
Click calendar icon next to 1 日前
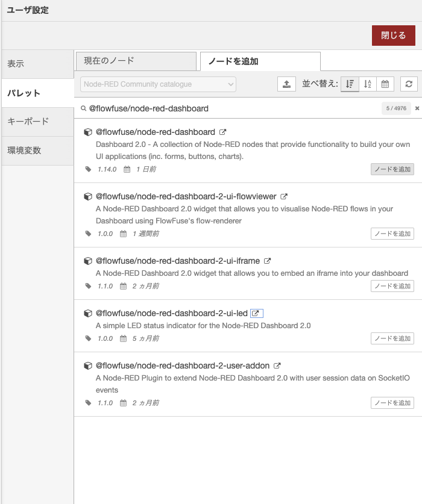coord(127,169)
